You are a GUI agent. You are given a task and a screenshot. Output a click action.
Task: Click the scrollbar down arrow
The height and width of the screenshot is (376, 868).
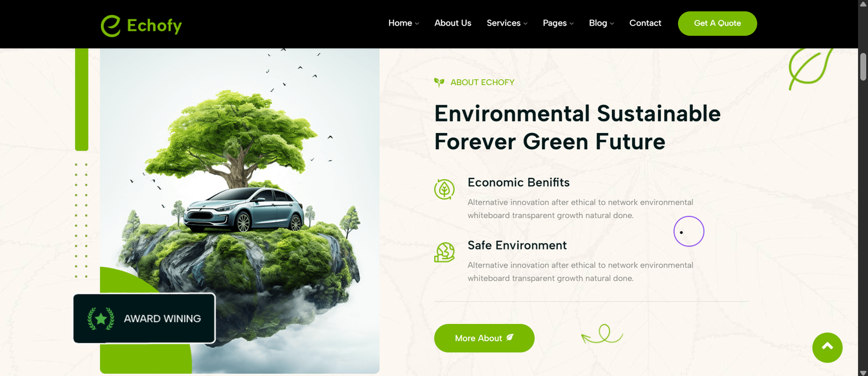point(863,372)
